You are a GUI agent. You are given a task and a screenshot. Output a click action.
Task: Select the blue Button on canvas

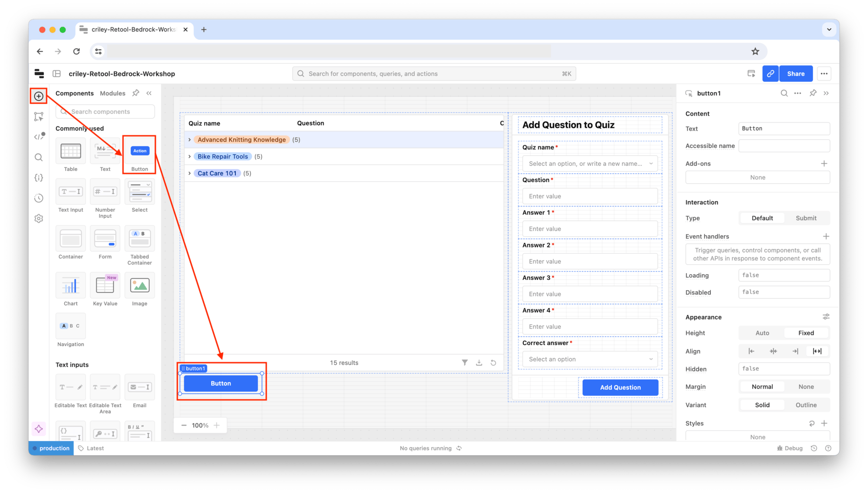(x=221, y=384)
